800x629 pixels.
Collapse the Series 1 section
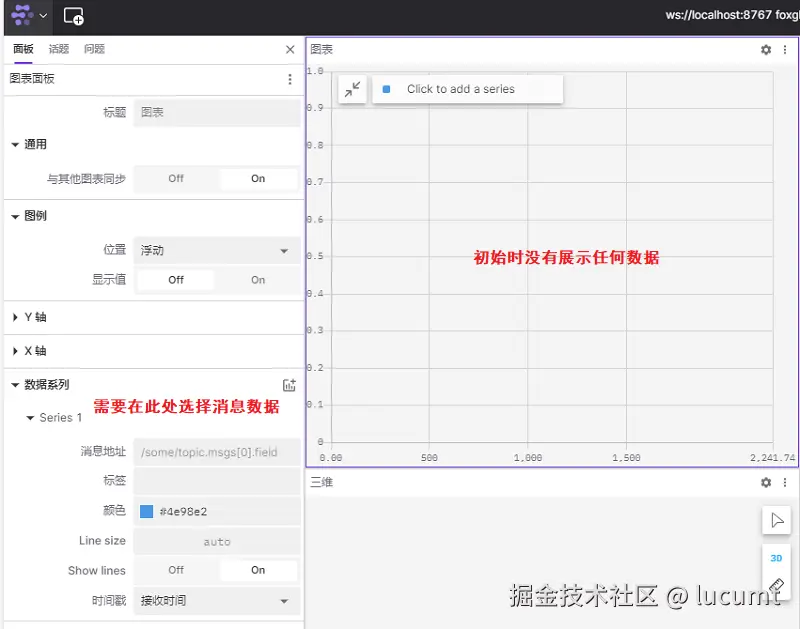click(x=29, y=418)
